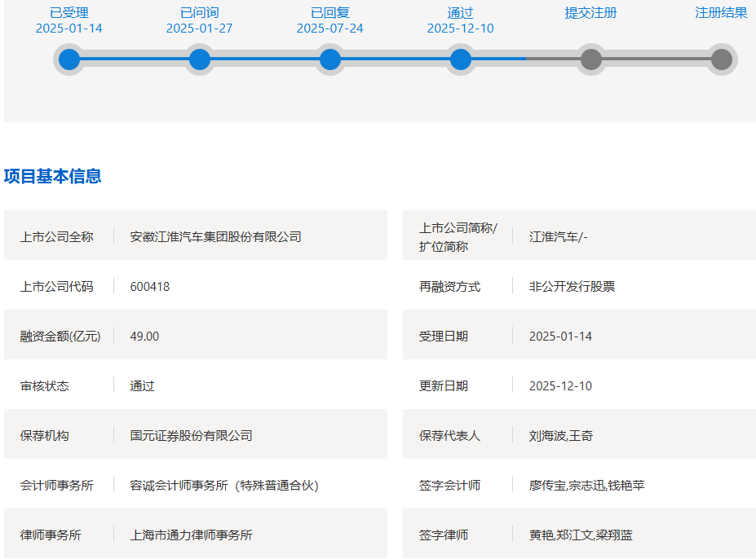Click the 2025-01-27 date under 已问询
The width and height of the screenshot is (756, 559).
point(200,29)
